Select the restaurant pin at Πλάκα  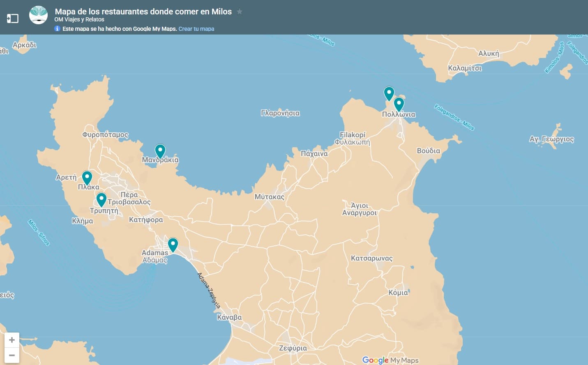click(87, 178)
